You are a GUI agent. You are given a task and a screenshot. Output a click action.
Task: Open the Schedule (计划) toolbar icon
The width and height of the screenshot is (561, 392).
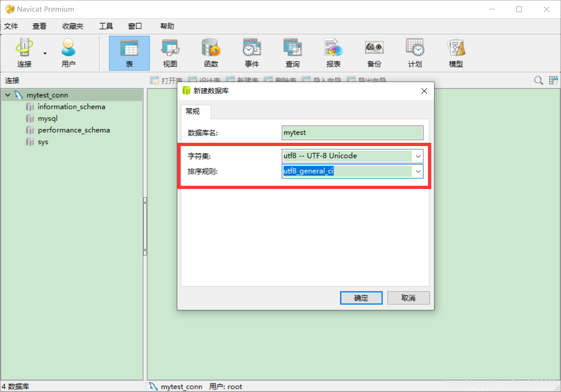(x=415, y=53)
